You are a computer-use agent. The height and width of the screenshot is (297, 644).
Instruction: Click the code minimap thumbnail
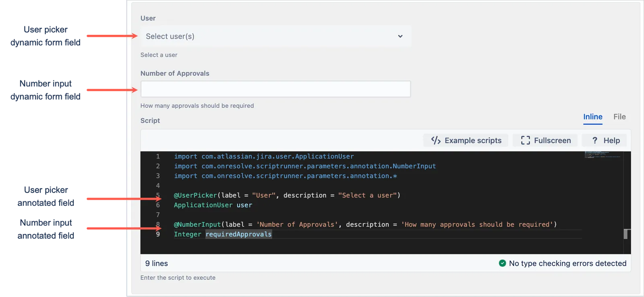coord(603,155)
